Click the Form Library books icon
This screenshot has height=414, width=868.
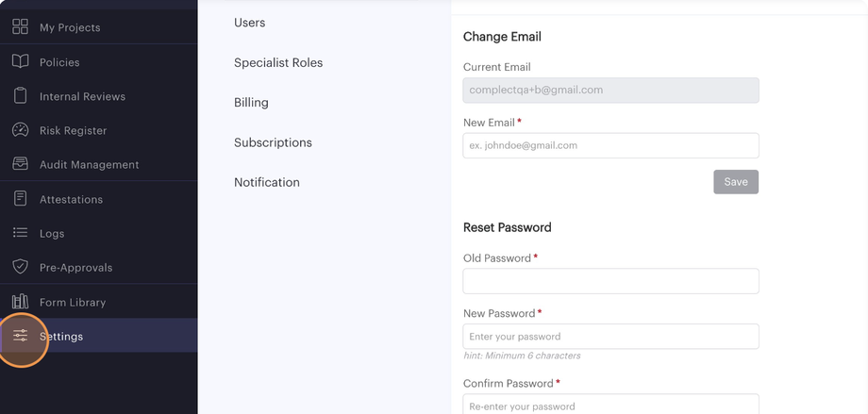pos(20,302)
